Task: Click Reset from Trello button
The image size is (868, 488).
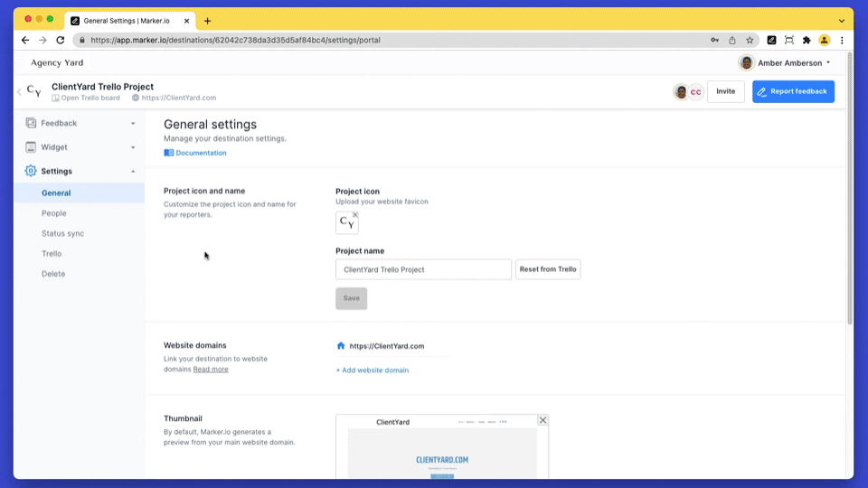Action: click(x=548, y=269)
